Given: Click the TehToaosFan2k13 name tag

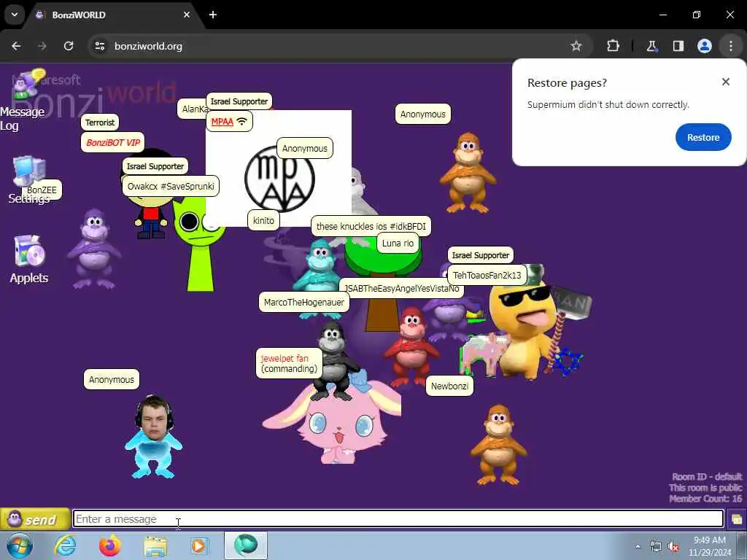Looking at the screenshot, I should click(487, 275).
